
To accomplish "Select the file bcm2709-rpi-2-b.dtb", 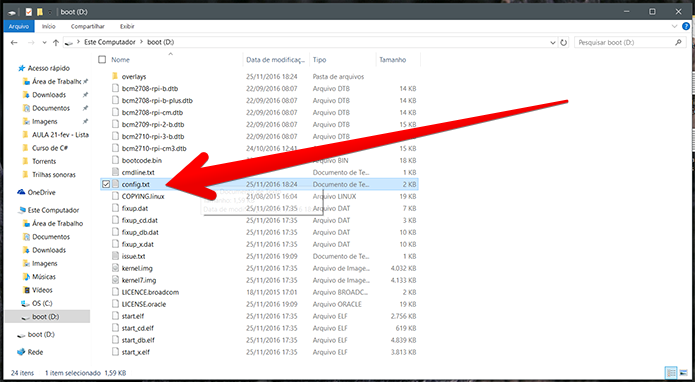I will point(153,124).
